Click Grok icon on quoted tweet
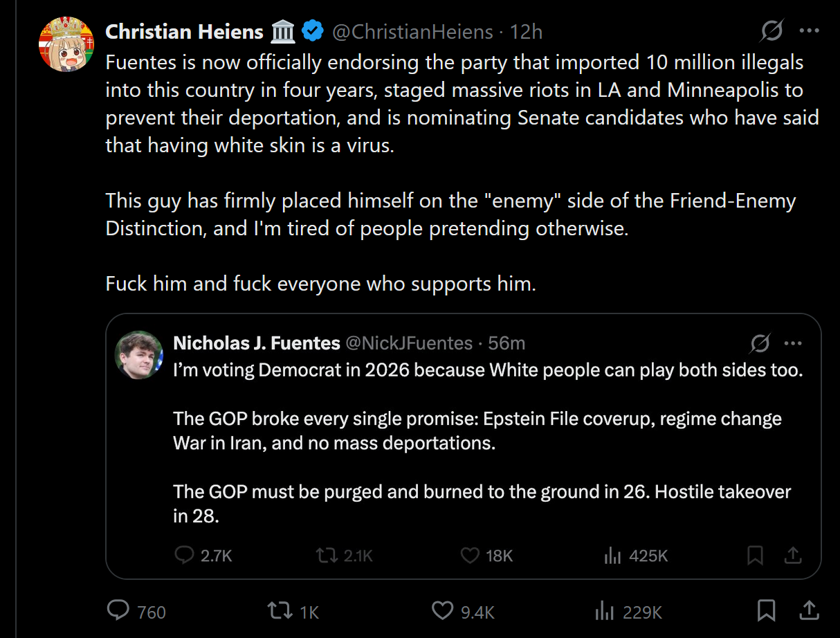 [760, 343]
